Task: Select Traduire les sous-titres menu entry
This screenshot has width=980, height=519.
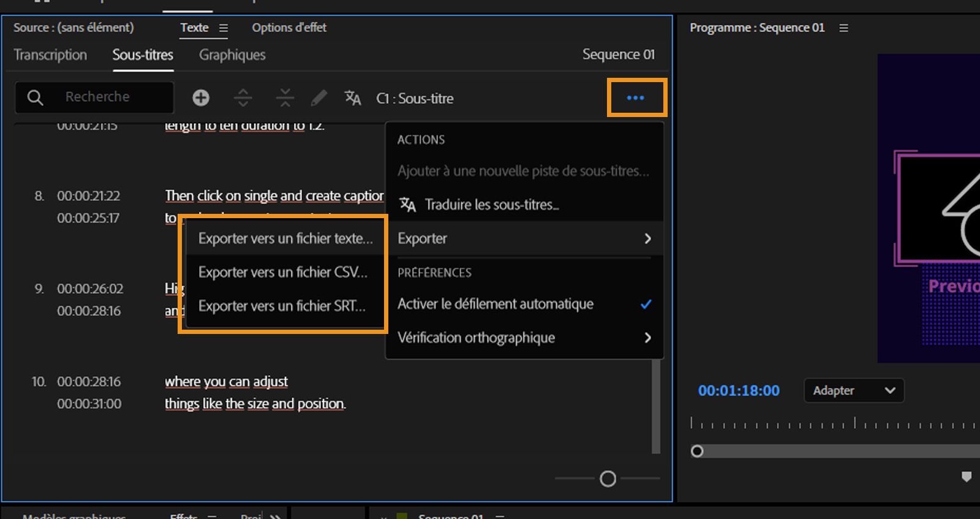Action: click(x=524, y=205)
